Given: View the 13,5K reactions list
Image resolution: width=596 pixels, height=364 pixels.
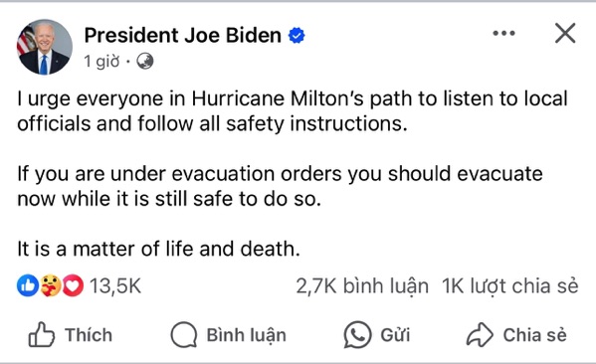Looking at the screenshot, I should coord(115,285).
